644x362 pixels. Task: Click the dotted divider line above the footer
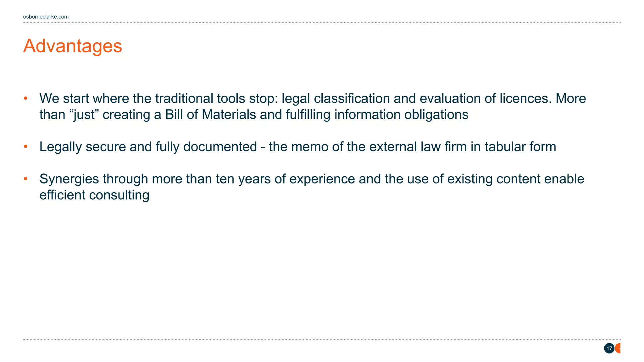tap(322, 339)
